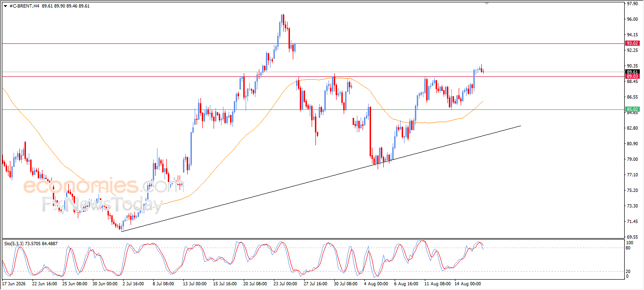Click the stochastic 80 level label

(628, 248)
